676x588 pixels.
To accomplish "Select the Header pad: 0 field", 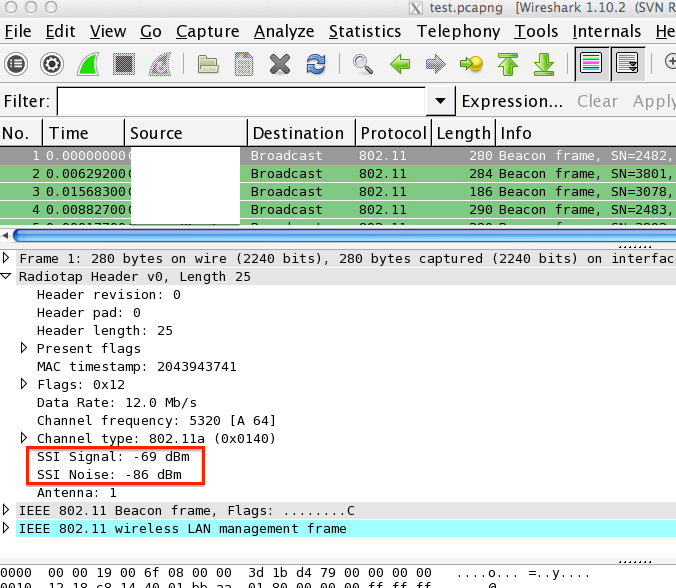I will pos(89,313).
